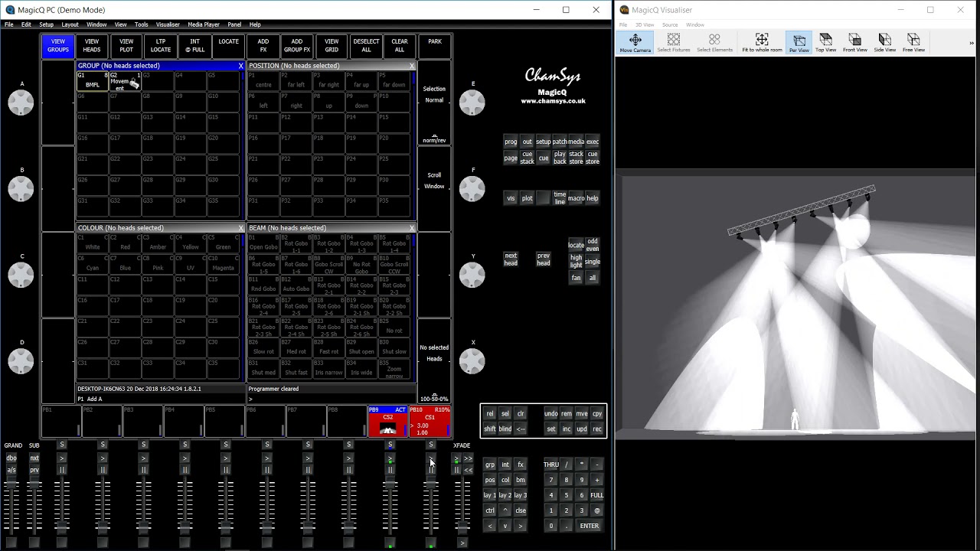
Task: Click LTP LOCATE soft button
Action: pyautogui.click(x=161, y=46)
